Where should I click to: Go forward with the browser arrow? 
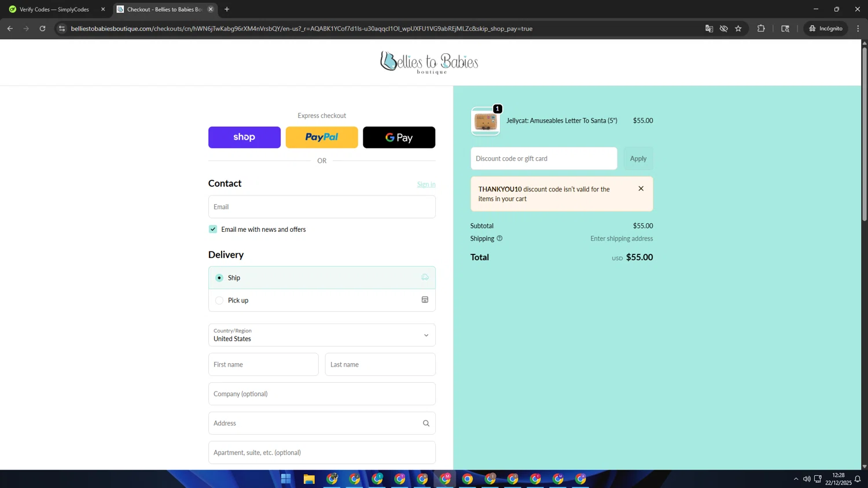tap(26, 28)
